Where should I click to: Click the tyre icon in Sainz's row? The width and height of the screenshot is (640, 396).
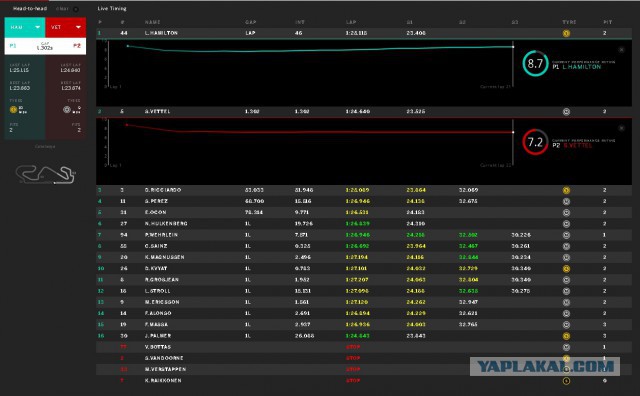(566, 246)
